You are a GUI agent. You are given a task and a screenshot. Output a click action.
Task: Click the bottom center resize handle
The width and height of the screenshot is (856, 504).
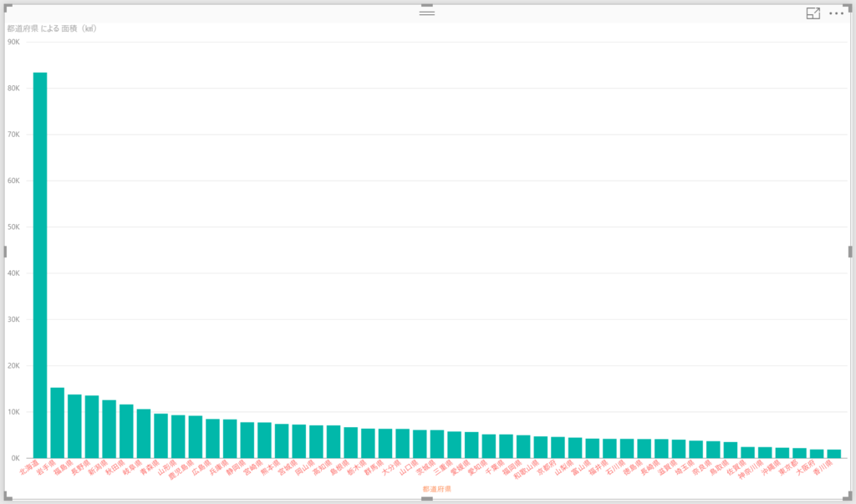tap(427, 498)
